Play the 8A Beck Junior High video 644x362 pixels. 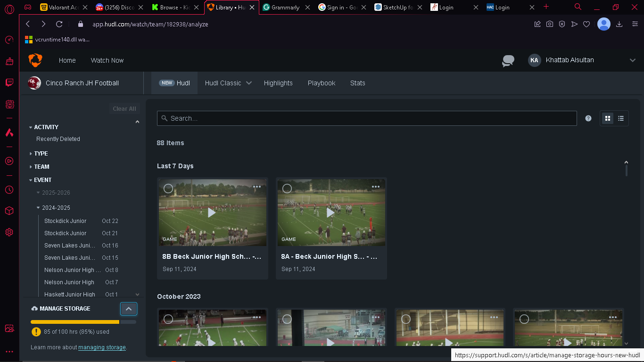(331, 213)
